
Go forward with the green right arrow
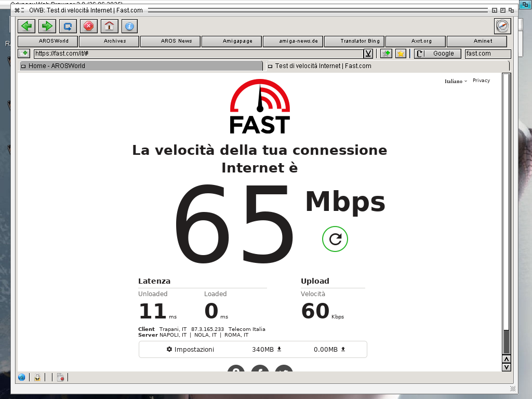(47, 26)
